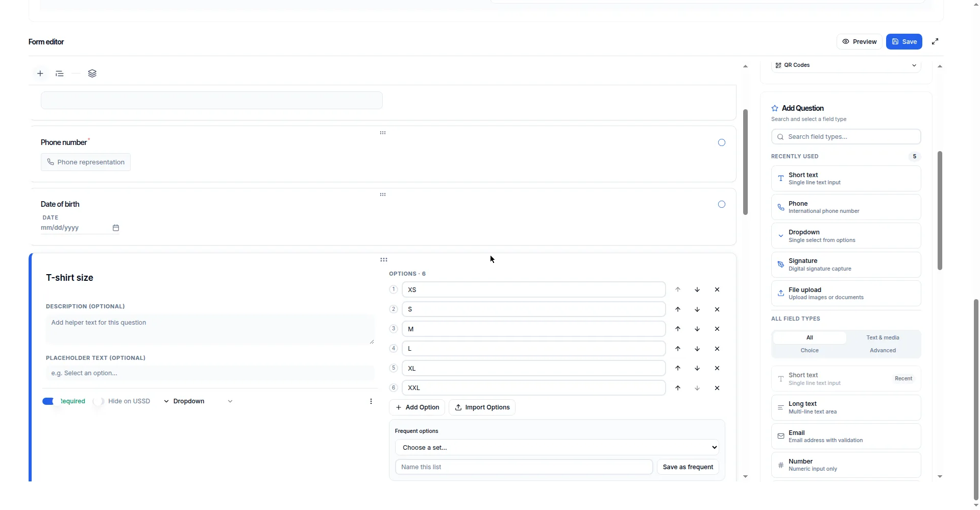Viewport: 980px width, 510px height.
Task: Click Add Option button
Action: point(417,407)
